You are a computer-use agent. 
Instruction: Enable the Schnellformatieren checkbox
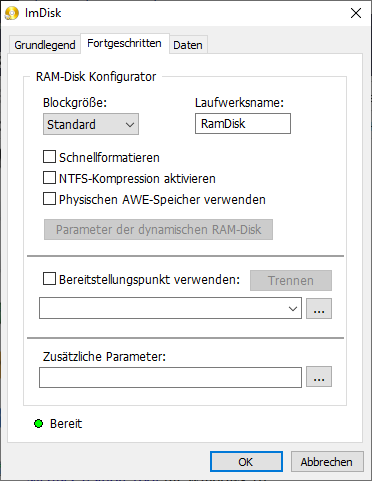(x=49, y=157)
